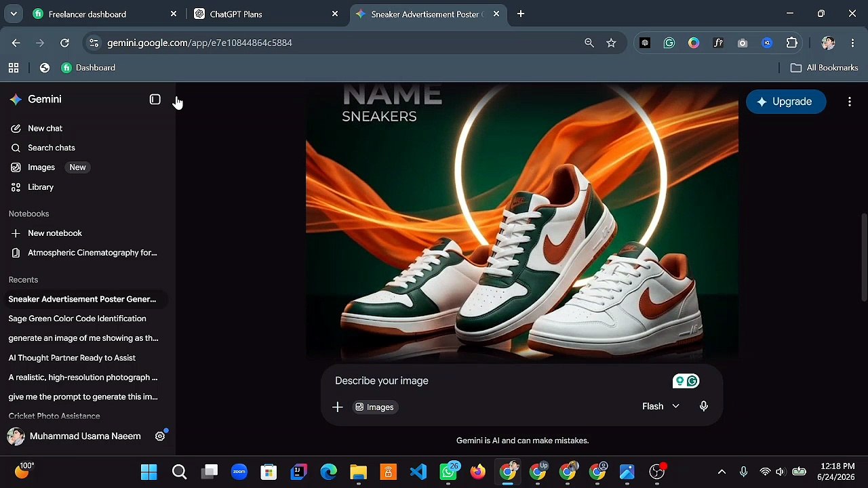
Task: Switch to Freelancer dashboard tab
Action: click(104, 14)
